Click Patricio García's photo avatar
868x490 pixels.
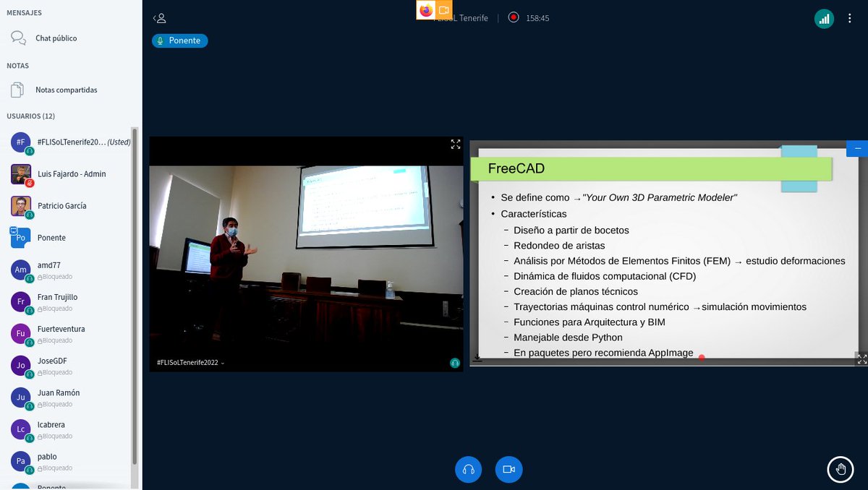[x=21, y=206]
